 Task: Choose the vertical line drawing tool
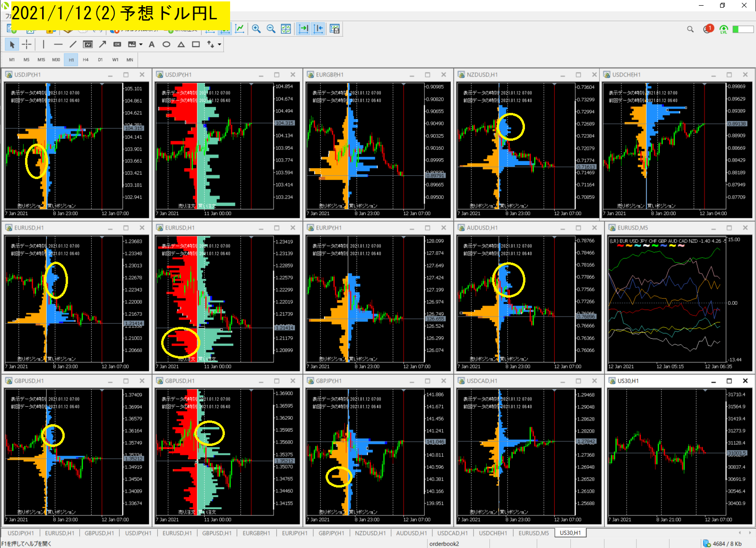tap(43, 44)
